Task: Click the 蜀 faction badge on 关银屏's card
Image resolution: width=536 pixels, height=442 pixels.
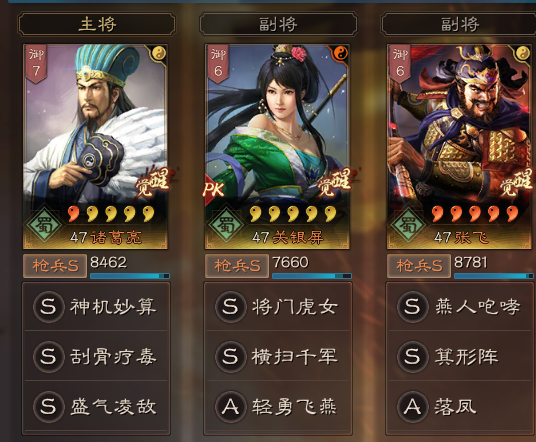Action: click(226, 224)
